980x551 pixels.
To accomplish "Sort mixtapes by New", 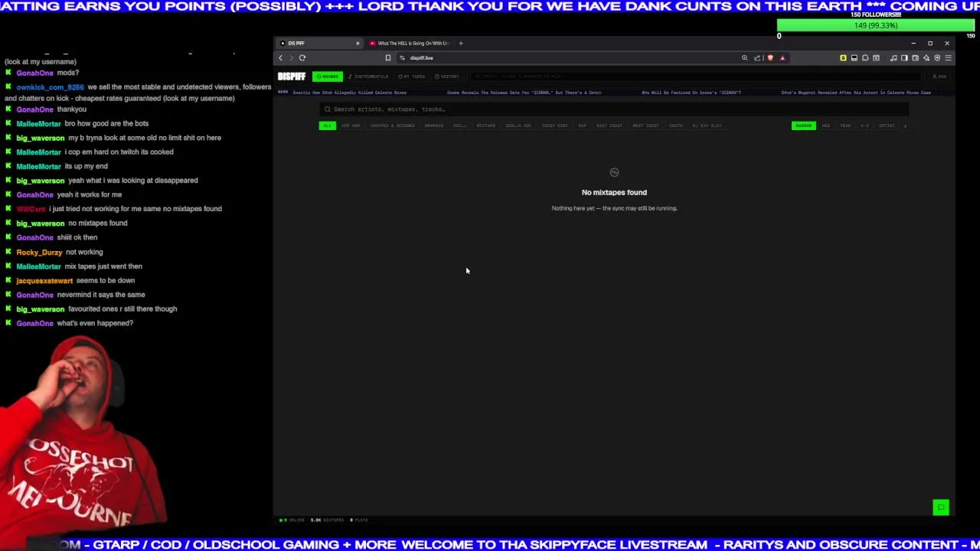I will tap(825, 126).
